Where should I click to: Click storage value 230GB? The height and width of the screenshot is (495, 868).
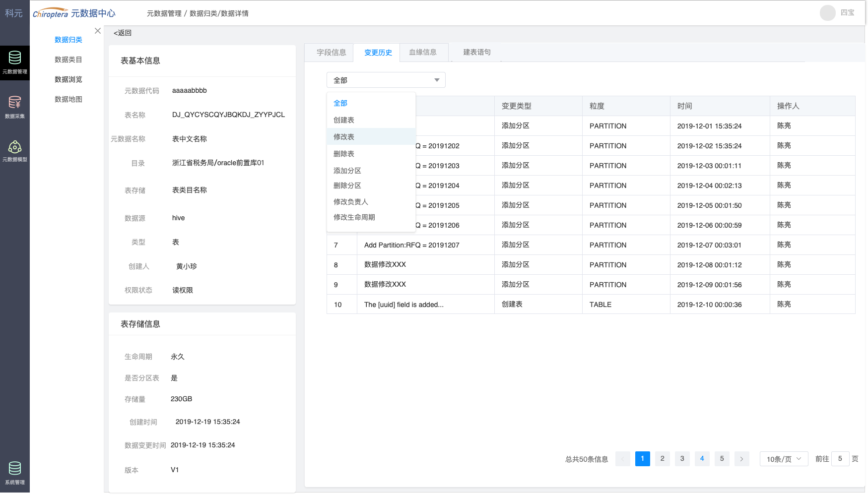point(181,399)
